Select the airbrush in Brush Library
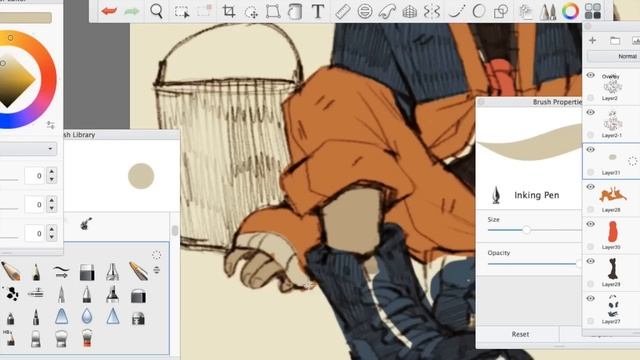This screenshot has height=360, width=640. [36, 293]
